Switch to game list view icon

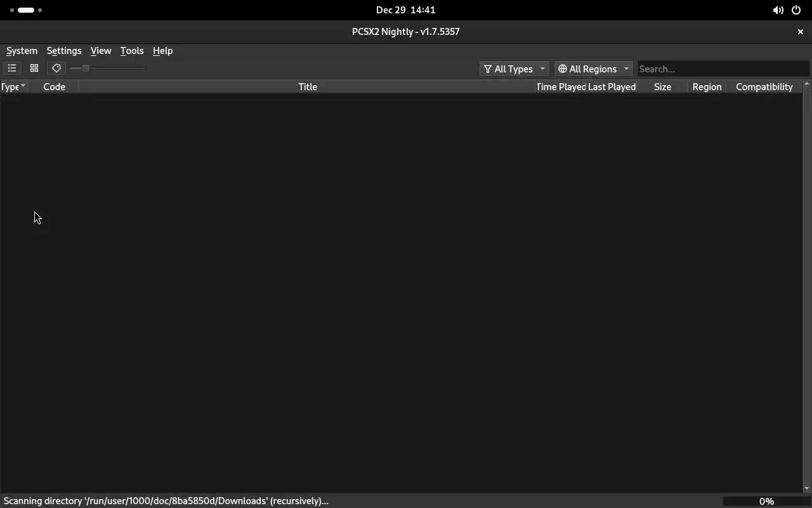pos(12,69)
